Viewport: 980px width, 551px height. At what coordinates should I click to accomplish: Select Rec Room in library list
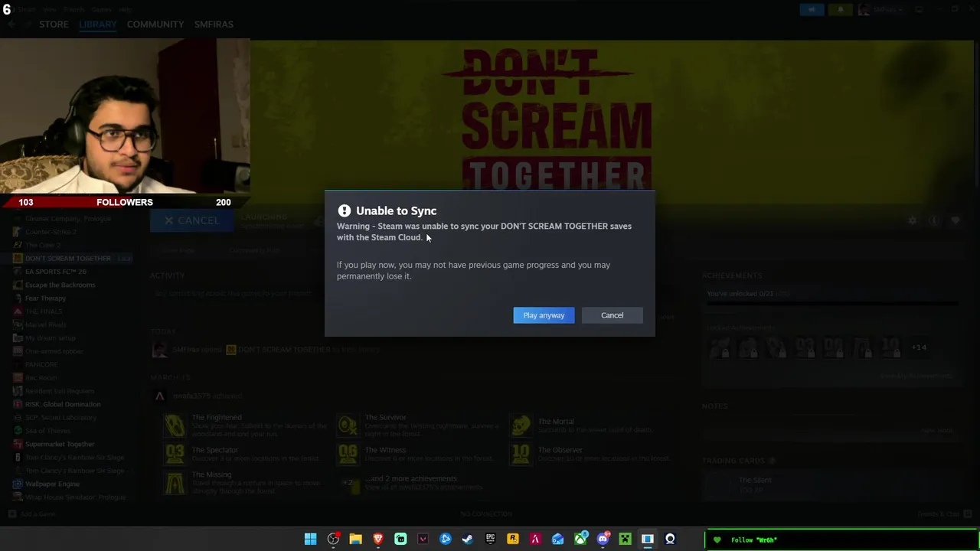[x=41, y=378]
